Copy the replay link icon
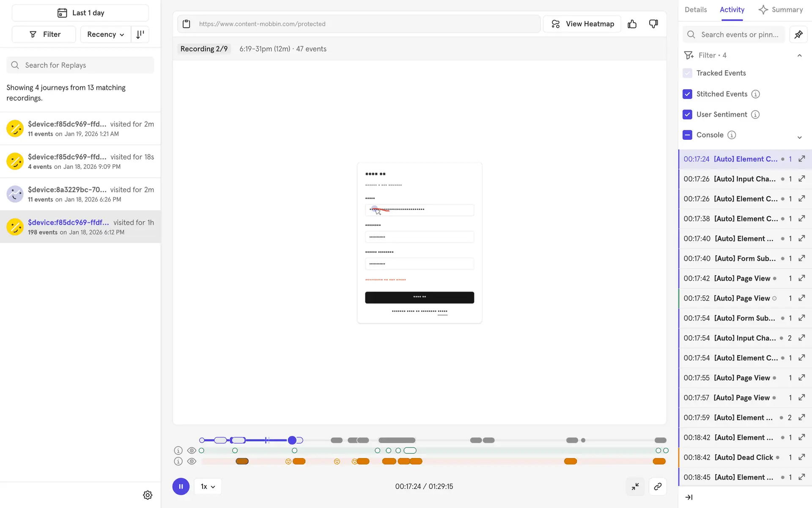 tap(658, 487)
